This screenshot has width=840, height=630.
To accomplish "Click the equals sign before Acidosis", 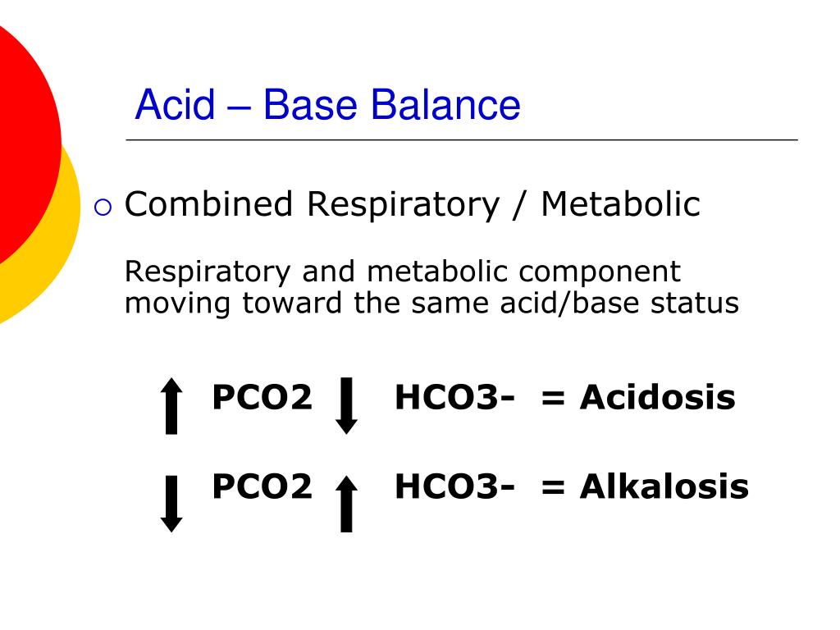I will tap(553, 398).
